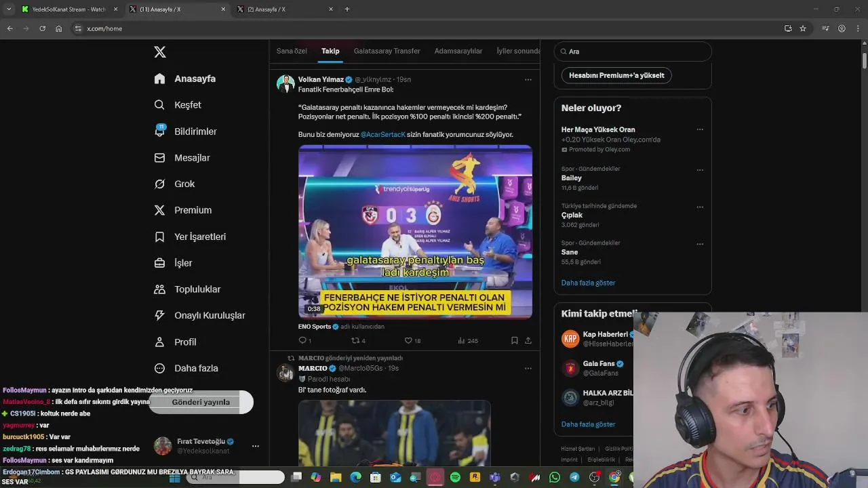Click the Ara search field
868x488 pixels.
[x=633, y=52]
